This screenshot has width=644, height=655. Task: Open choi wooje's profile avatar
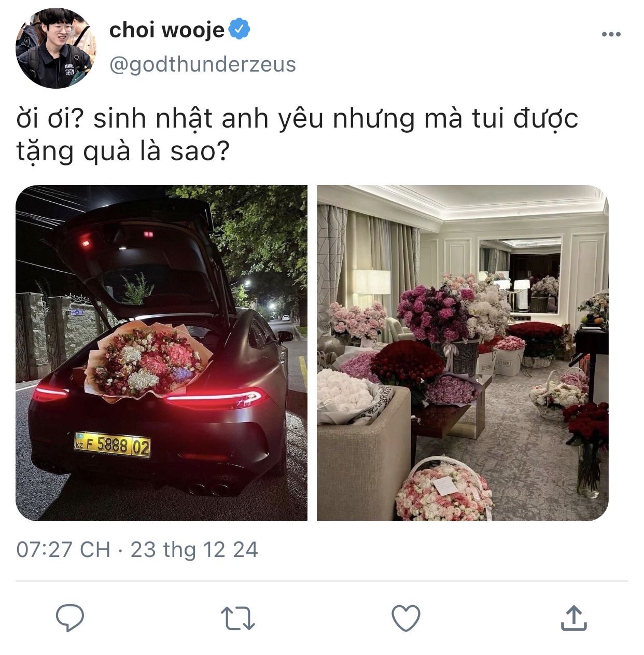click(56, 48)
